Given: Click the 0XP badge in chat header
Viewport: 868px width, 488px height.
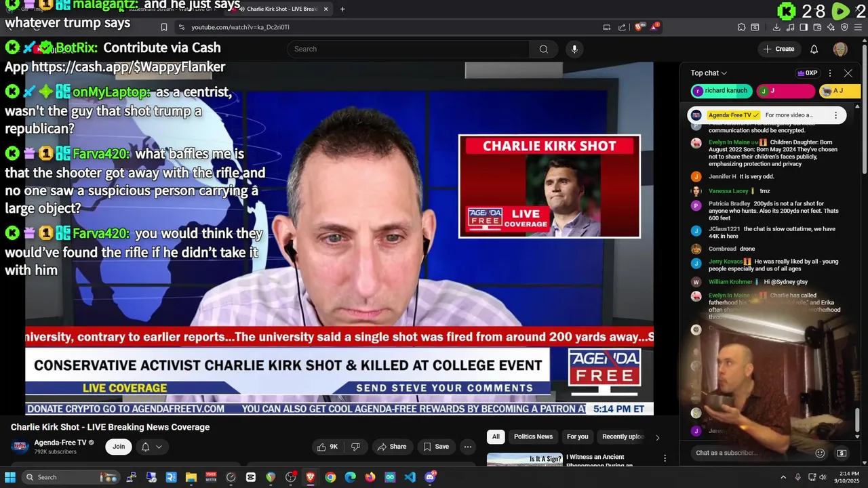Looking at the screenshot, I should 807,73.
